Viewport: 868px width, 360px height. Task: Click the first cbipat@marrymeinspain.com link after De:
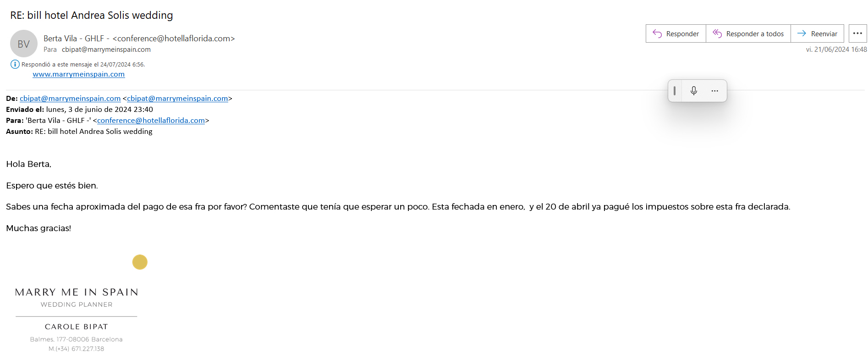point(70,99)
